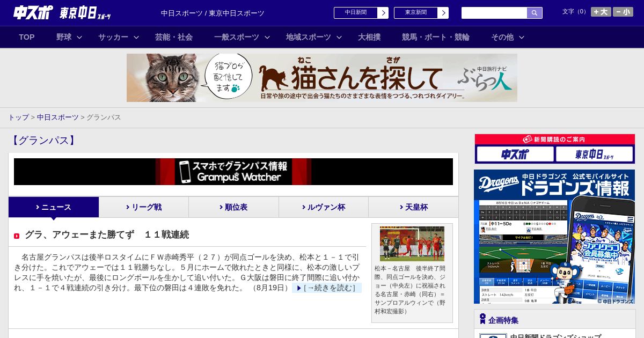Image resolution: width=644 pixels, height=338 pixels.
Task: Click the header text 中日スポーツ / 東京中日スポーツ
Action: point(213,13)
